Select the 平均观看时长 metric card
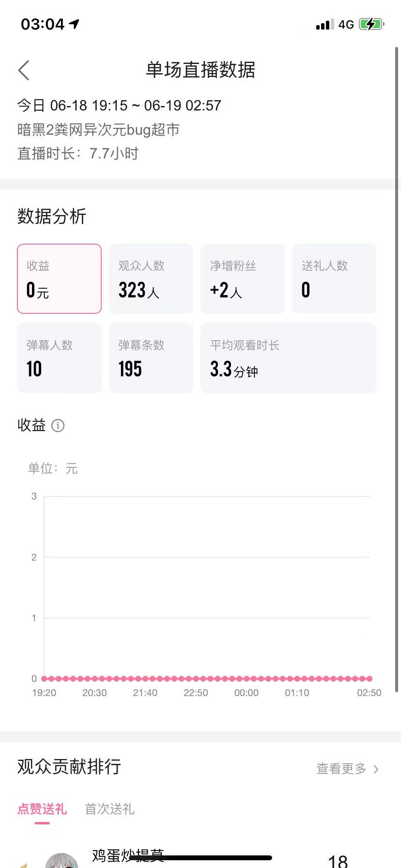 289,357
